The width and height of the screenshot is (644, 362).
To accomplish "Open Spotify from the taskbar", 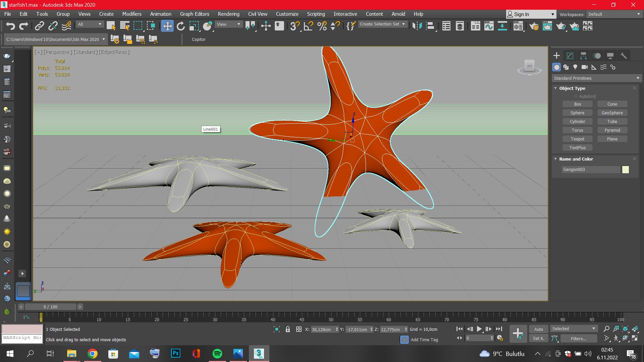I will pos(217,354).
